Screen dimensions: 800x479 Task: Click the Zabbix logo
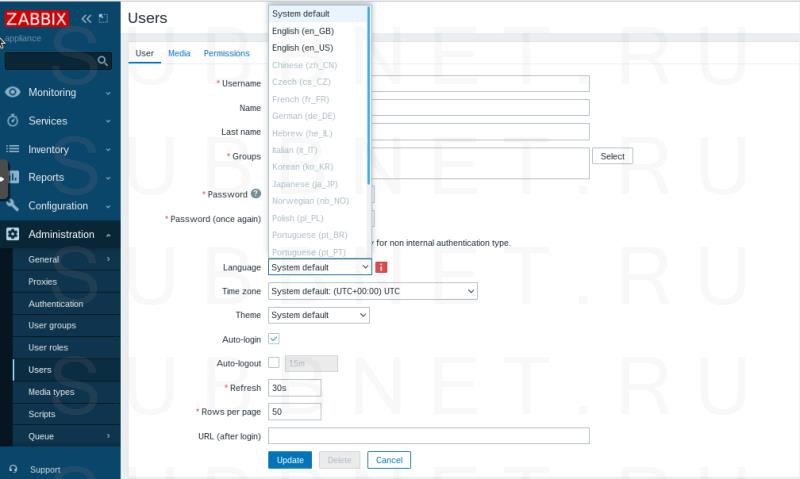pos(38,19)
